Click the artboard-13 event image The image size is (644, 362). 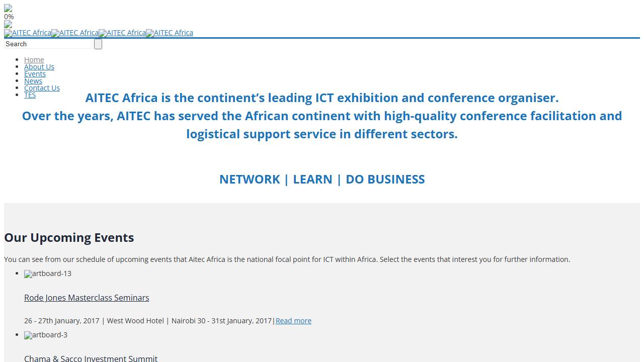coord(48,274)
